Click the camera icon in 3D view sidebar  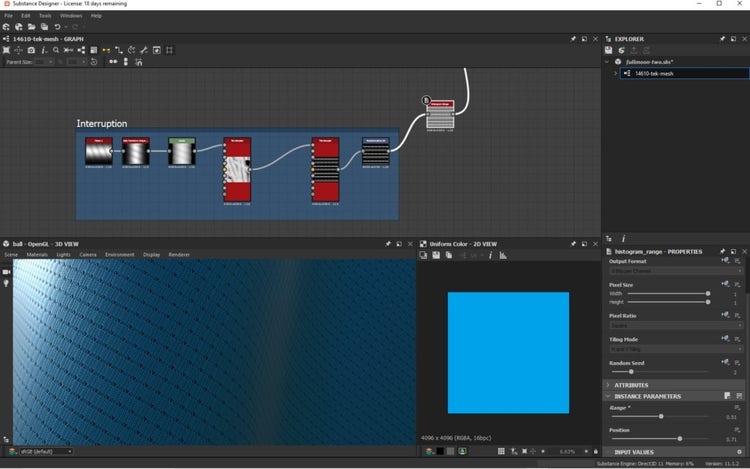pos(6,272)
